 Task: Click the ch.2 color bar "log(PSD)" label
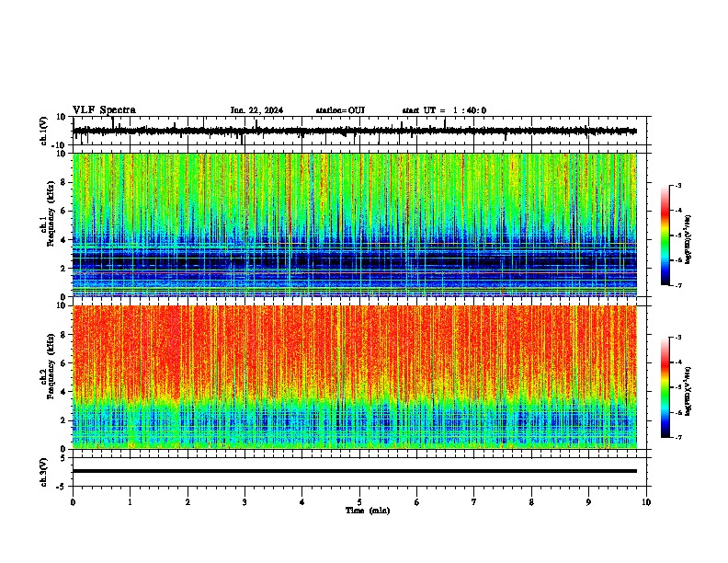688,391
